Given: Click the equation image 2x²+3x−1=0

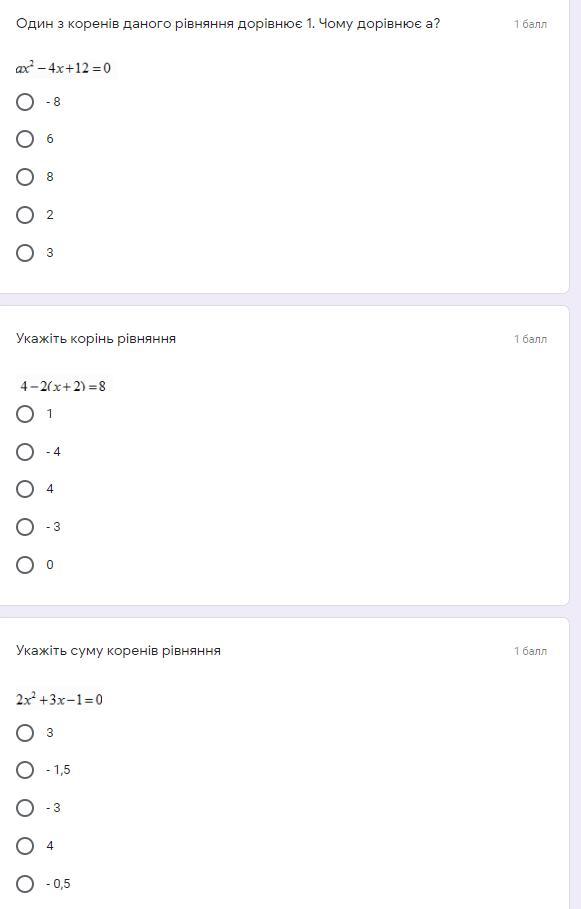Looking at the screenshot, I should tap(59, 699).
